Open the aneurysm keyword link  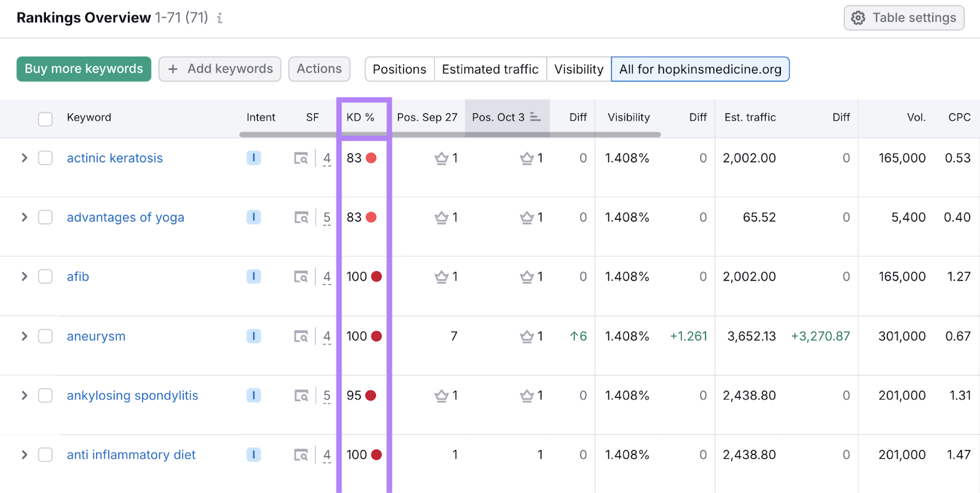click(96, 336)
